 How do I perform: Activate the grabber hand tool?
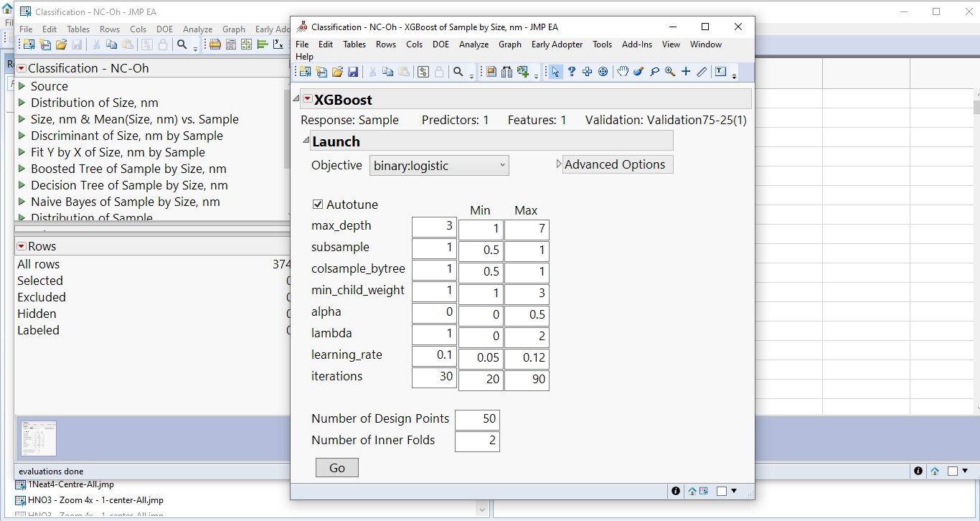623,71
